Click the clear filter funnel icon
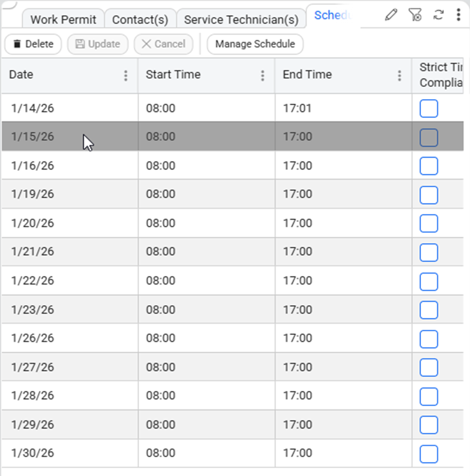Screen dimensions: 470x476 [x=415, y=15]
